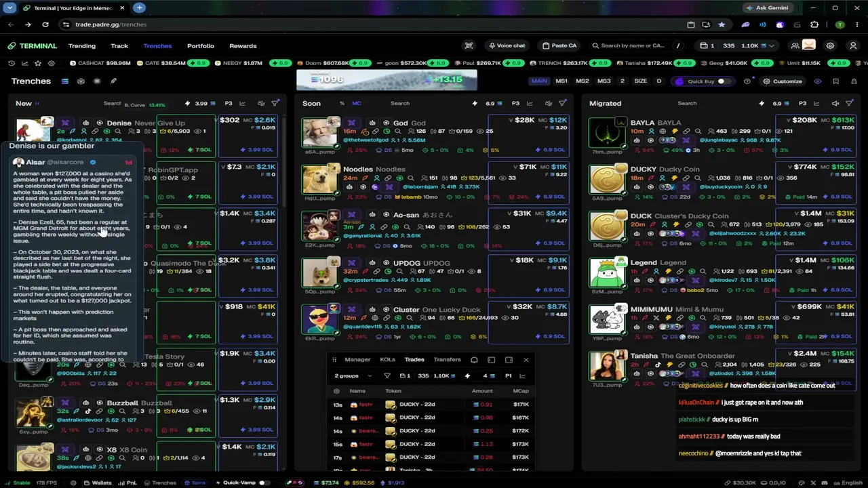This screenshot has height=488, width=868.
Task: Open the user profile icon
Action: pos(853,46)
